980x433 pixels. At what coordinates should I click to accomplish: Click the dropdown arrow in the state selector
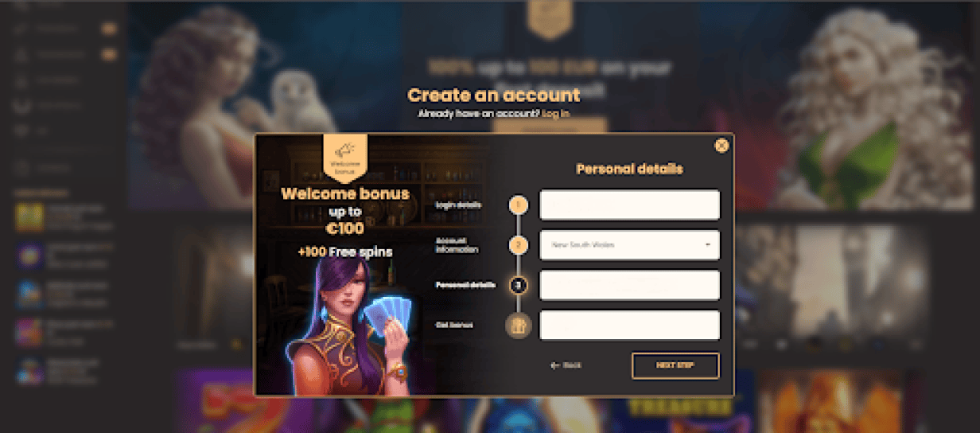pos(707,245)
